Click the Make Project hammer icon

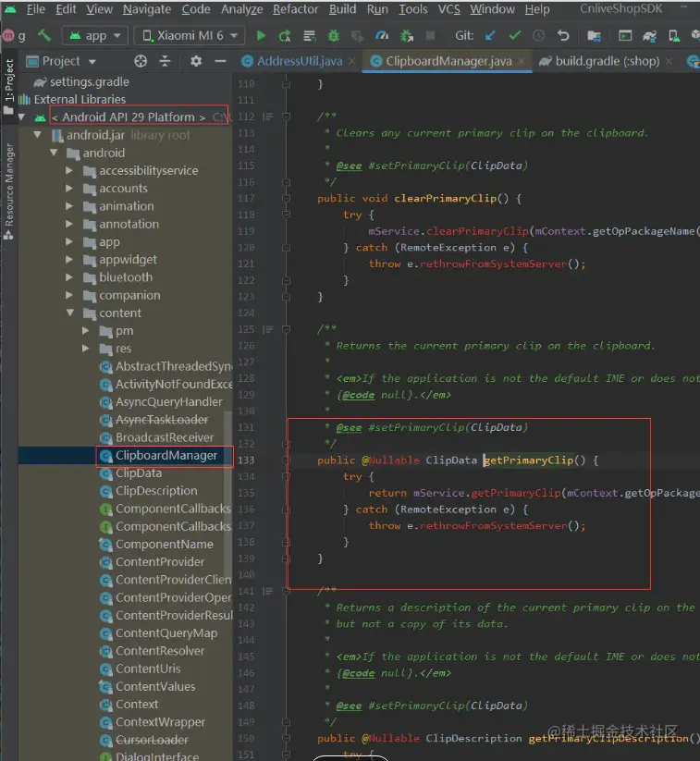44,35
